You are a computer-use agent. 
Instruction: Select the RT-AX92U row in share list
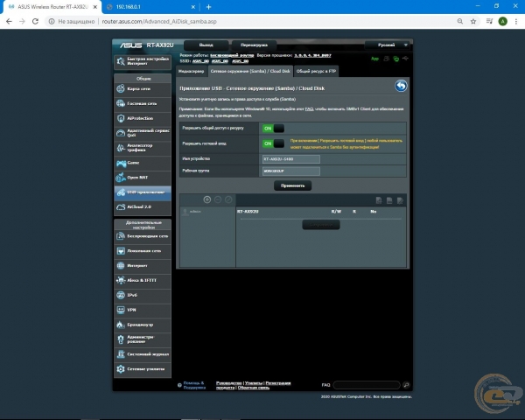point(248,212)
